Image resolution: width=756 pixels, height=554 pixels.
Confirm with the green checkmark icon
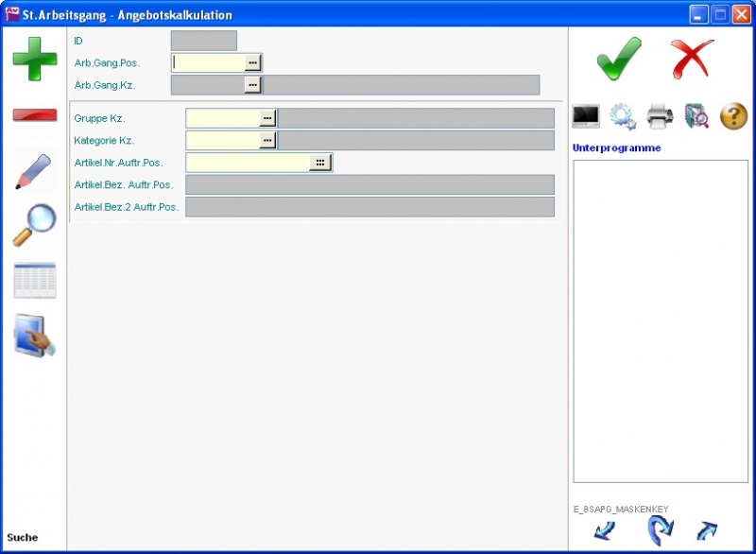(619, 59)
